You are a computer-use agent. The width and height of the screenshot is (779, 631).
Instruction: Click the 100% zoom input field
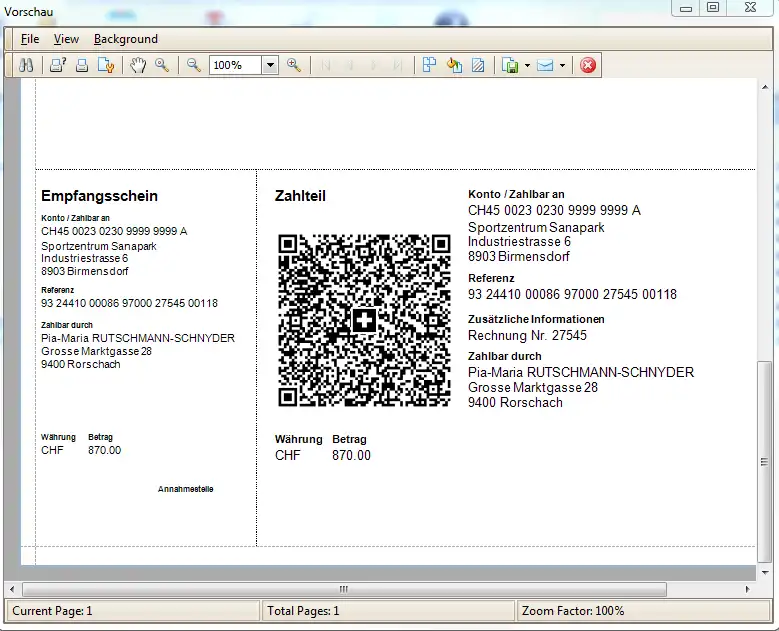(235, 65)
